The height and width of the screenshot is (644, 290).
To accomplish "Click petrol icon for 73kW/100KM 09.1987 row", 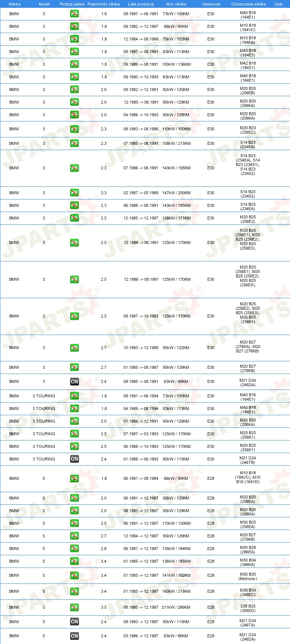I will pos(75,14).
